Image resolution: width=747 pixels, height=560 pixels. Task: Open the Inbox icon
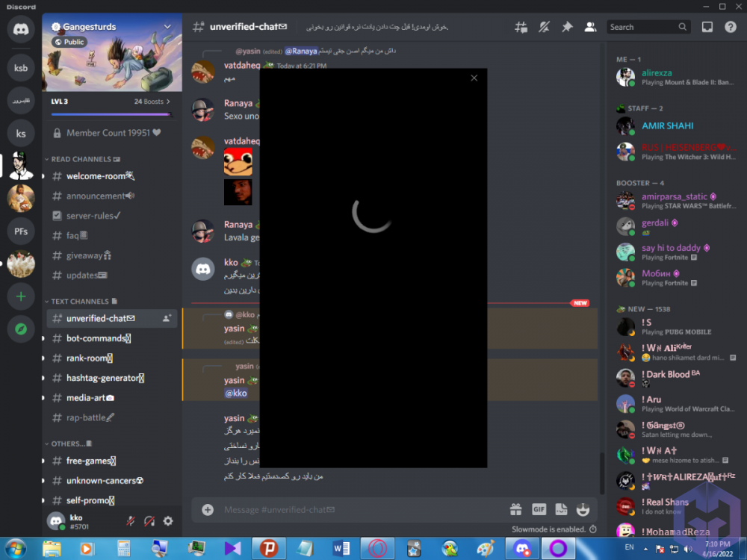707,27
